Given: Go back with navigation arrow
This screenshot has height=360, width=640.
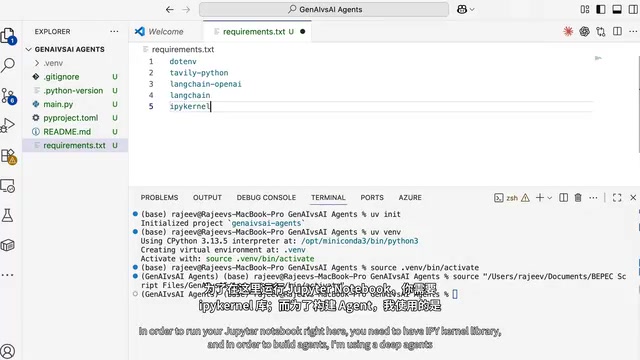Looking at the screenshot, I should pyautogui.click(x=170, y=9).
